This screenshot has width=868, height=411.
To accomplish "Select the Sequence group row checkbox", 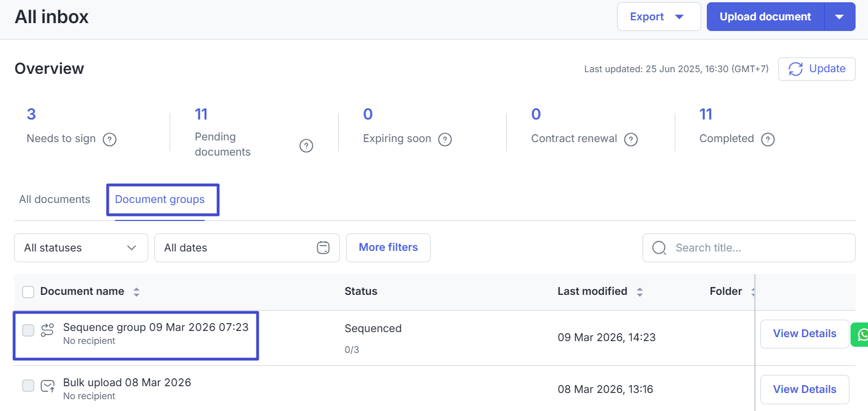I will coord(28,330).
